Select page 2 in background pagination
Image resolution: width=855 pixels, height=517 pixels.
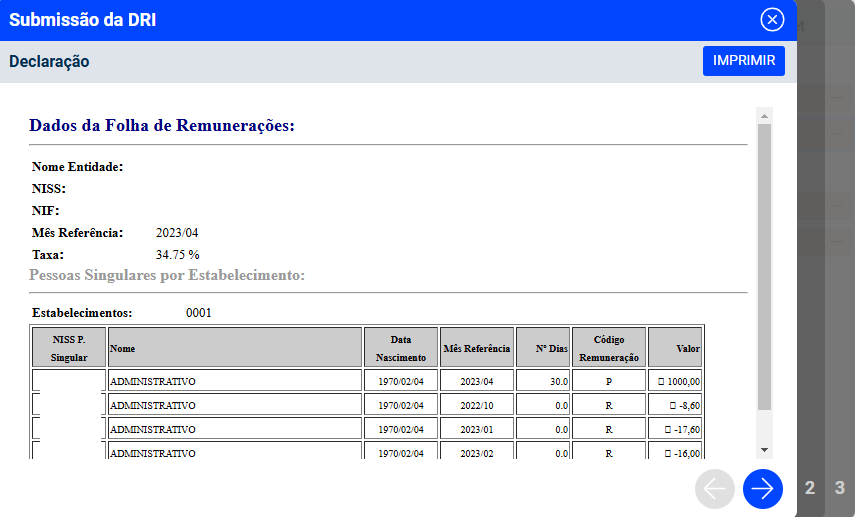tap(810, 488)
